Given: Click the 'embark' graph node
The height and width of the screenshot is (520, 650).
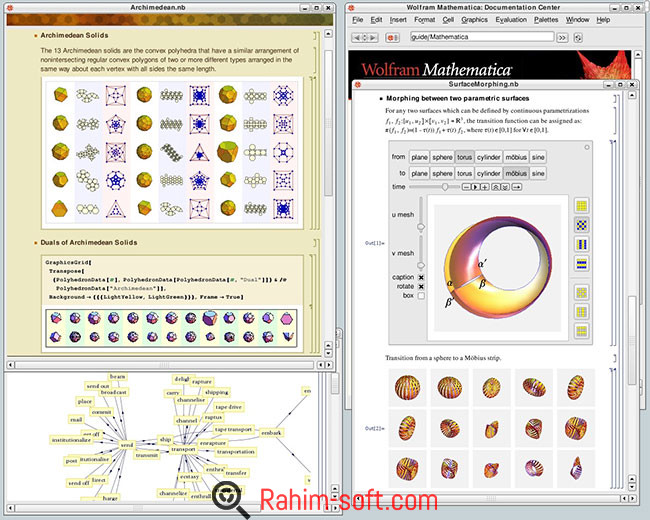Looking at the screenshot, I should point(271,433).
